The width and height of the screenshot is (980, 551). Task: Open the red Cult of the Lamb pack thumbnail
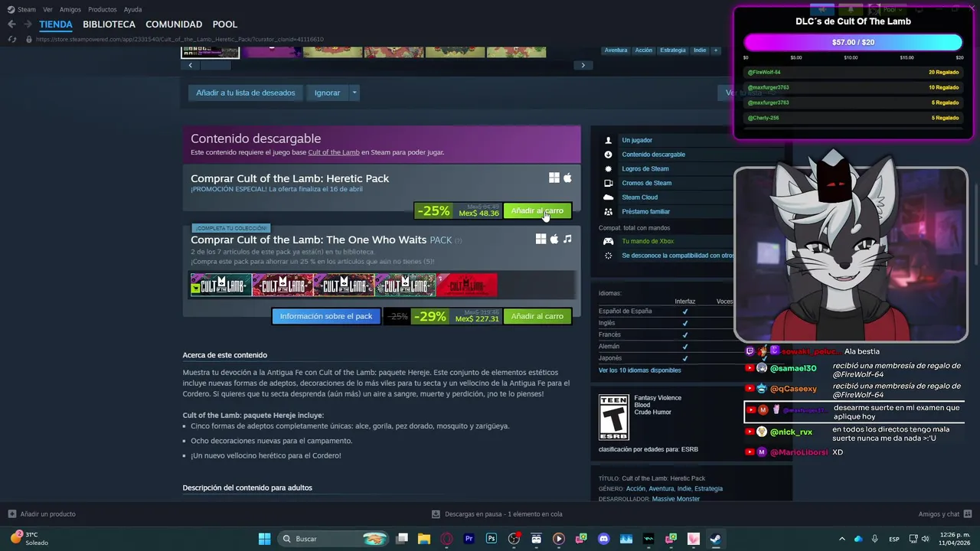pos(466,285)
